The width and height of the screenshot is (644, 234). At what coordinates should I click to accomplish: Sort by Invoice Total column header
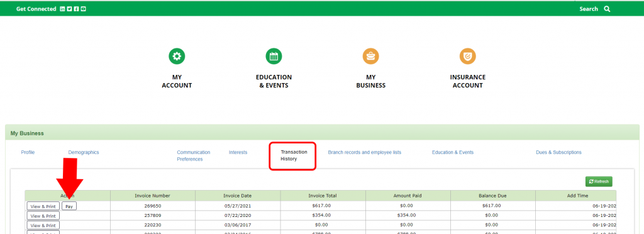click(x=323, y=196)
